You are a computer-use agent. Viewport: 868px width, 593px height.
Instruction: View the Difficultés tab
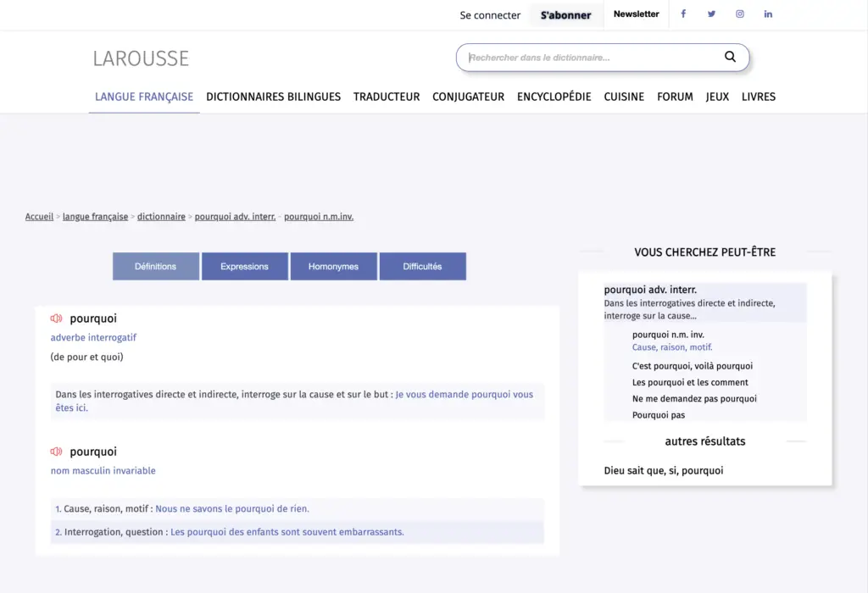[423, 265]
